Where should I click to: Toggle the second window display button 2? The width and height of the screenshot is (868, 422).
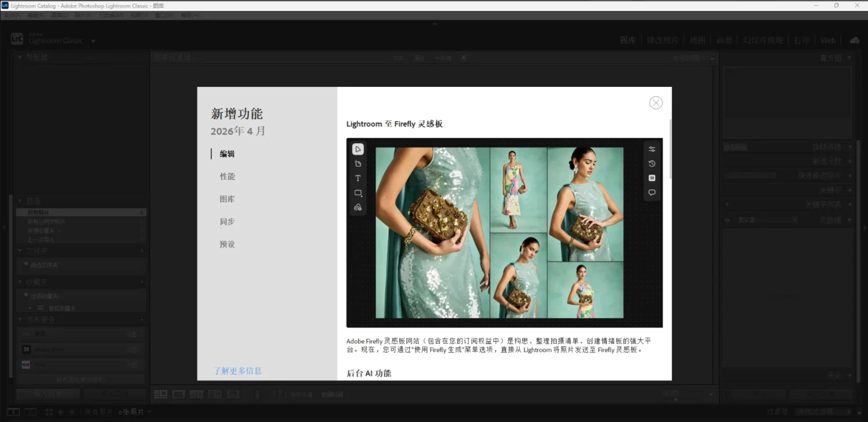30,412
